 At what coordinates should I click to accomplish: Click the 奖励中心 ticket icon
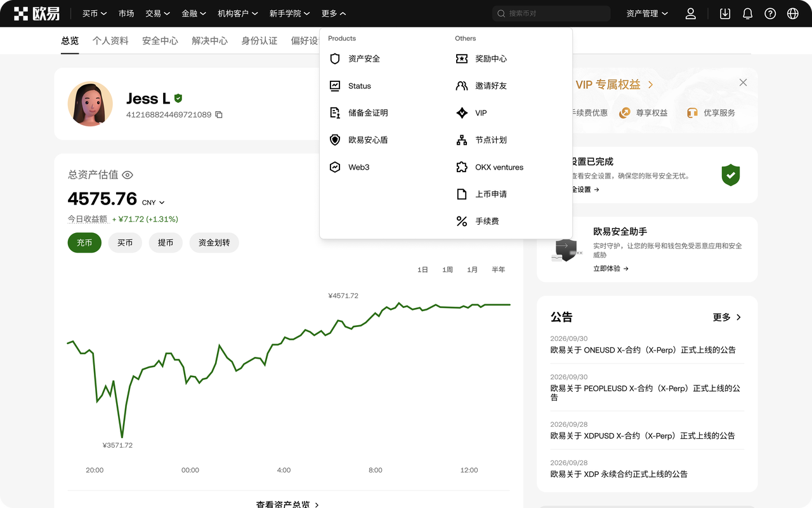click(x=462, y=58)
